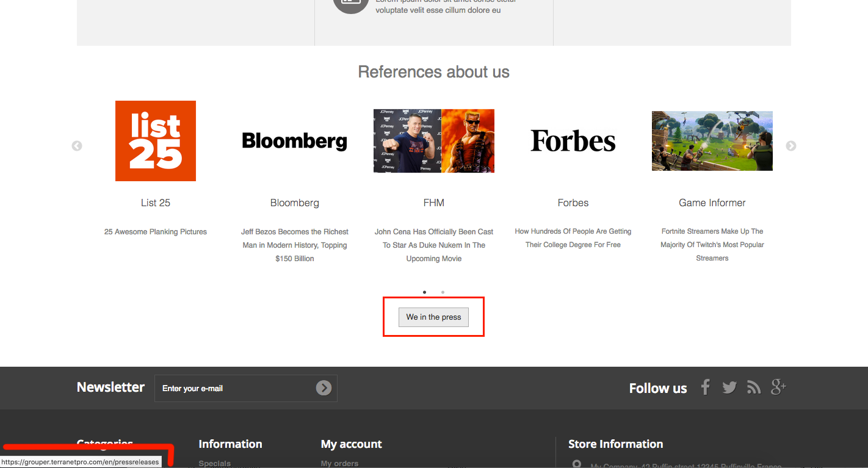Click '25 Awesome Planking Pictures' text
Image resolution: width=868 pixels, height=468 pixels.
pos(156,232)
